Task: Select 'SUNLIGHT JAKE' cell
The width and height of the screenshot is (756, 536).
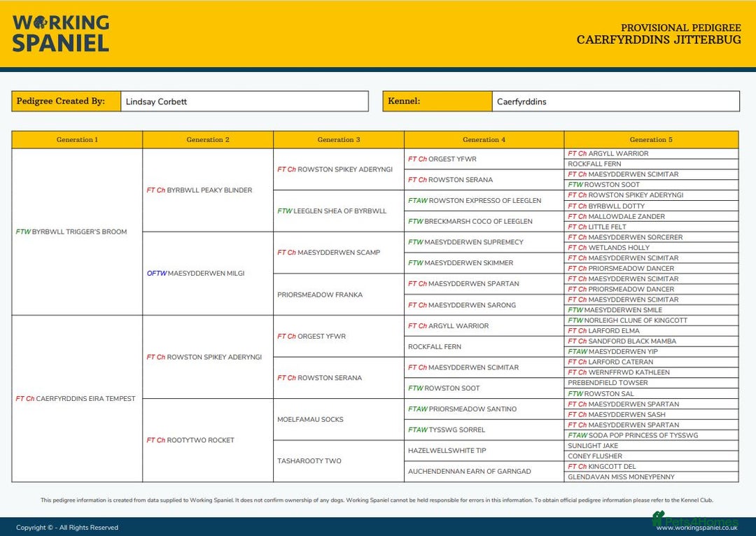Action: (x=651, y=446)
